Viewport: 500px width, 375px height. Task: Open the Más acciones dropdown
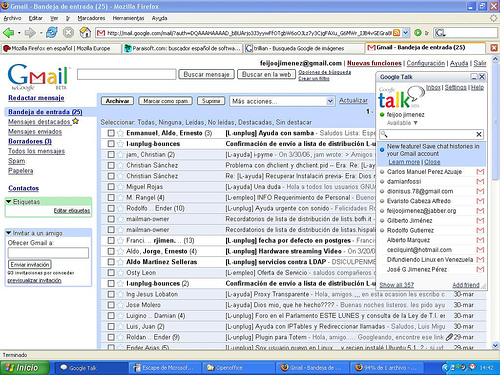point(282,101)
